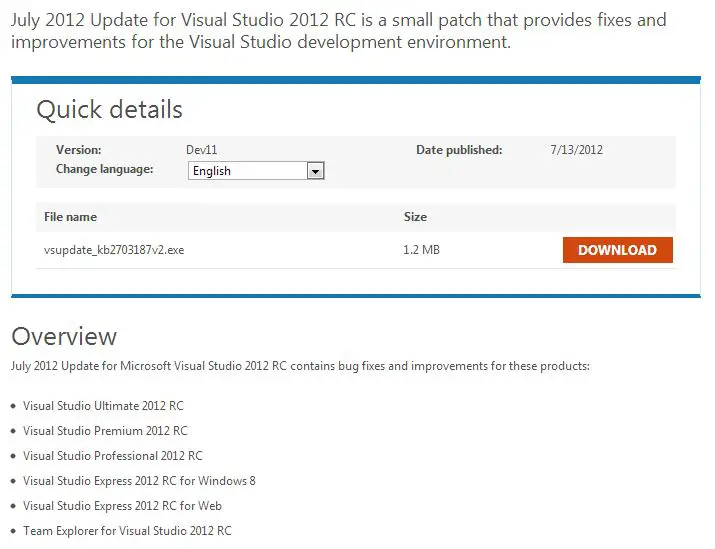Click the orange DOWNLOAD button
This screenshot has height=549, width=715.
pyautogui.click(x=617, y=250)
